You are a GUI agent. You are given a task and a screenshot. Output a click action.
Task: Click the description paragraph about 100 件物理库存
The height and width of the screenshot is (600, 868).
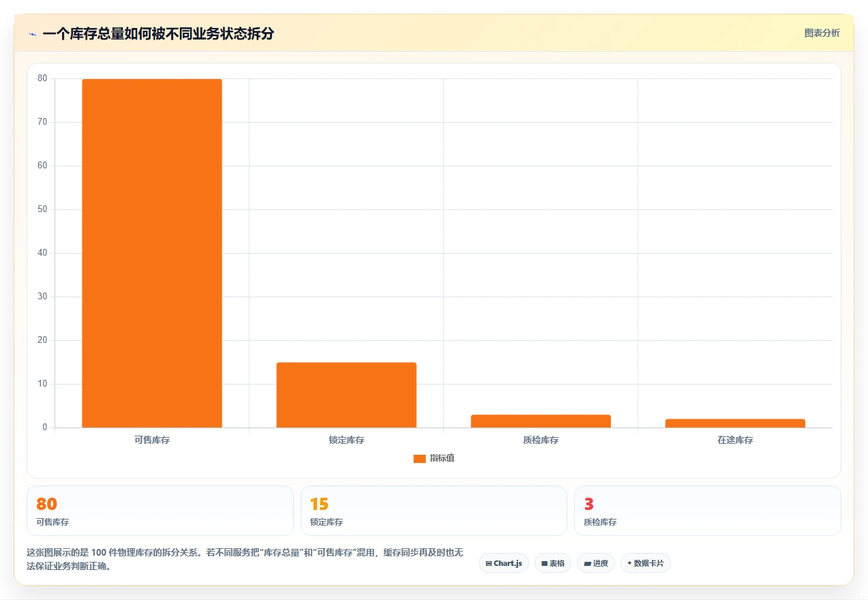point(245,559)
